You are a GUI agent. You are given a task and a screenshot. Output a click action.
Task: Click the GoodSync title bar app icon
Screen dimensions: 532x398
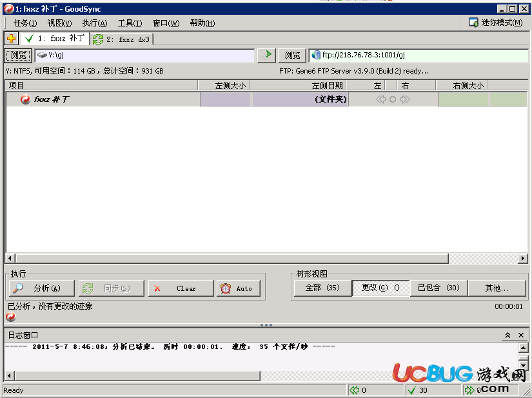pyautogui.click(x=9, y=9)
